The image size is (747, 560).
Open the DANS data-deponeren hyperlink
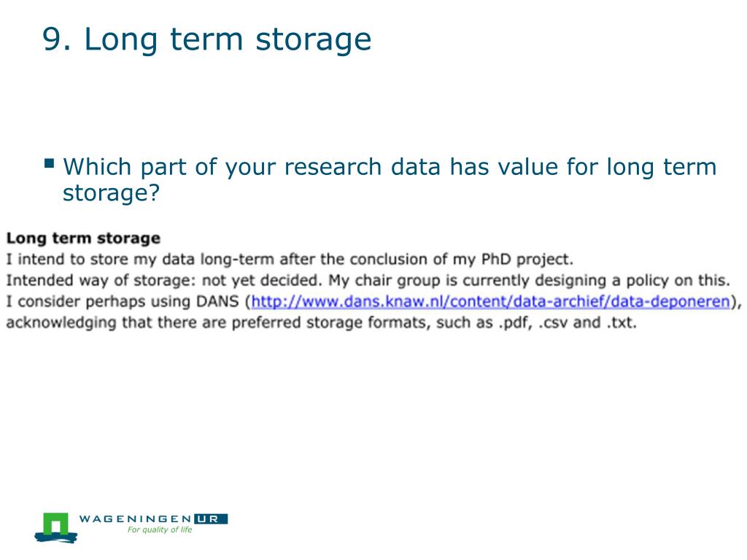click(490, 301)
